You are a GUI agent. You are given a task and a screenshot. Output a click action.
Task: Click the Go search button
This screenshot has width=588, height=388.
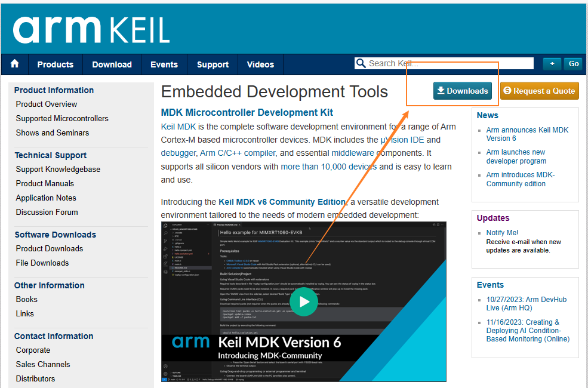point(574,64)
